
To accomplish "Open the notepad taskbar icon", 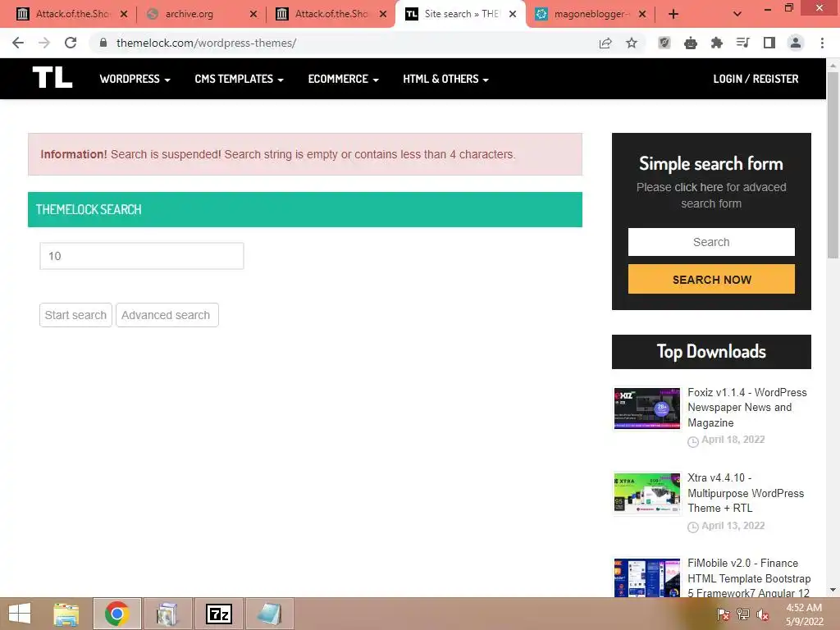I will (269, 614).
